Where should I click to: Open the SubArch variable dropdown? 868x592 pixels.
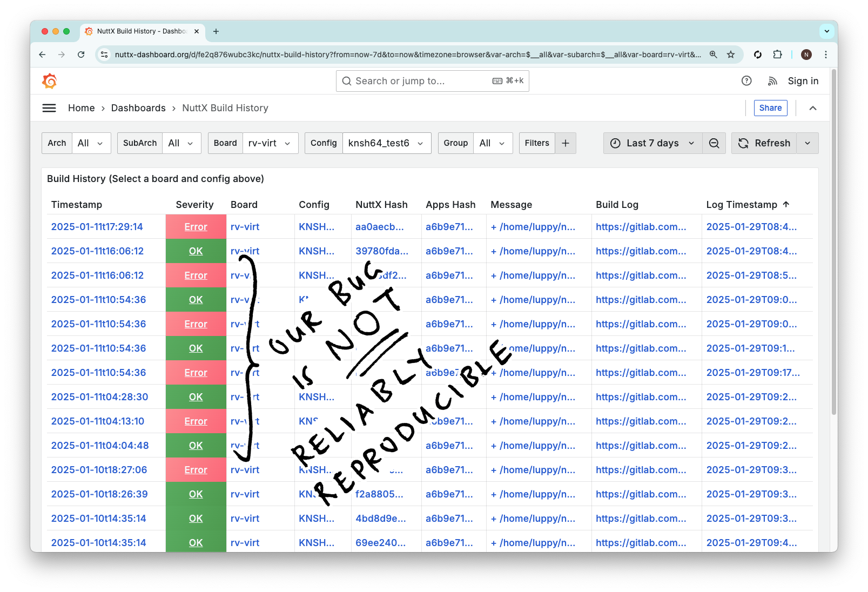[181, 143]
